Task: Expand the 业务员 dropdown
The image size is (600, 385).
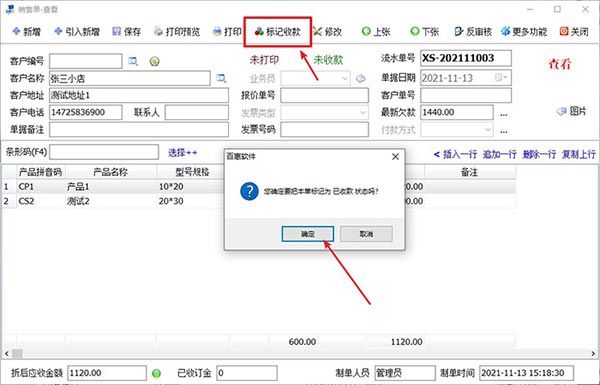Action: pos(345,78)
